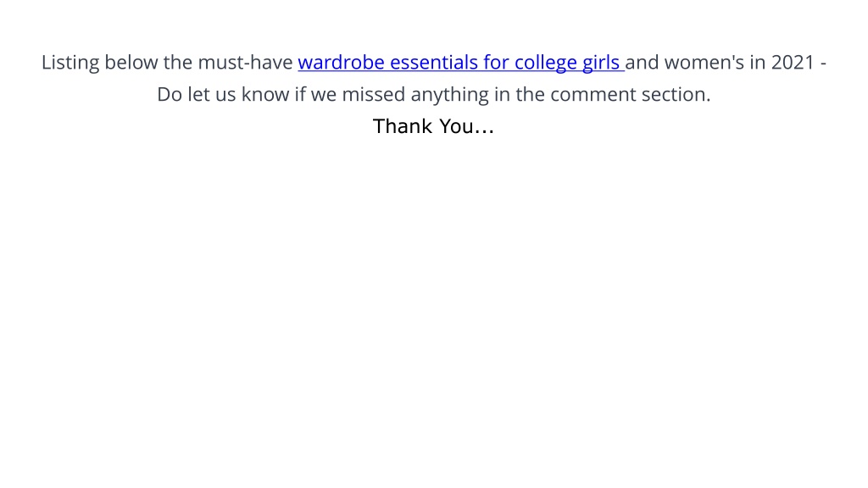Click the word "essentials" in the hyperlink

pyautogui.click(x=434, y=63)
